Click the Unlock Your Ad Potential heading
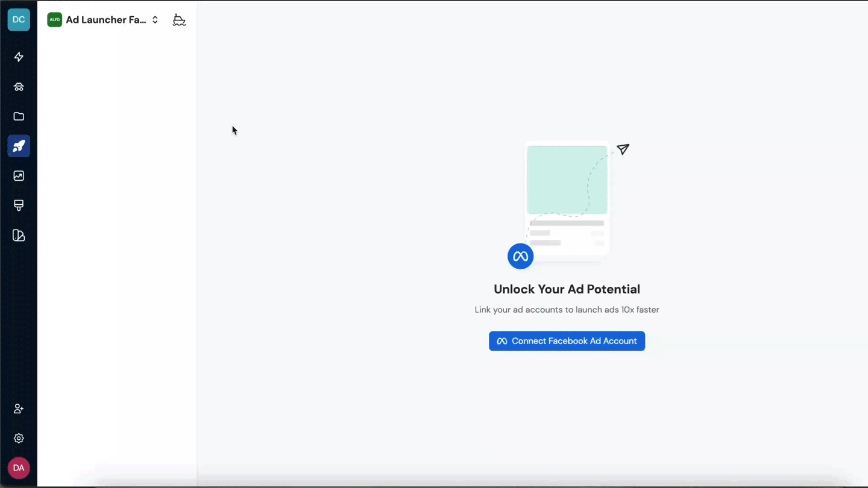 click(x=567, y=289)
